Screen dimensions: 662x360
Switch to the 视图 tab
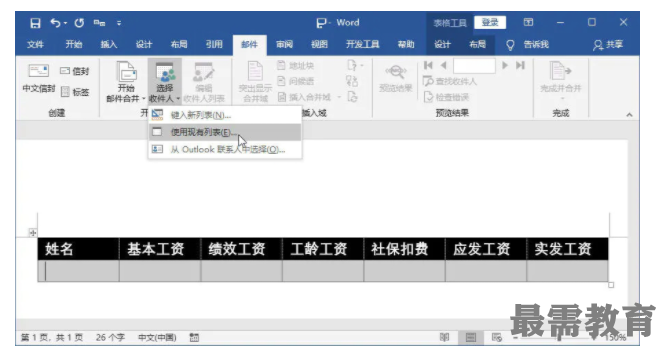[x=319, y=44]
